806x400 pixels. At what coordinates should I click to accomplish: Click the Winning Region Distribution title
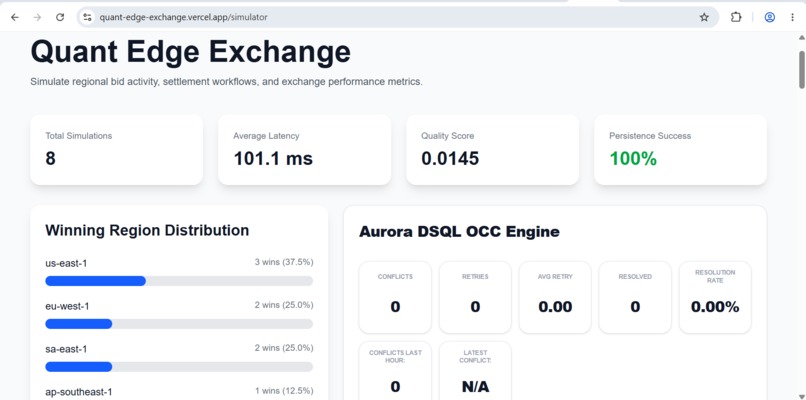[x=147, y=230]
